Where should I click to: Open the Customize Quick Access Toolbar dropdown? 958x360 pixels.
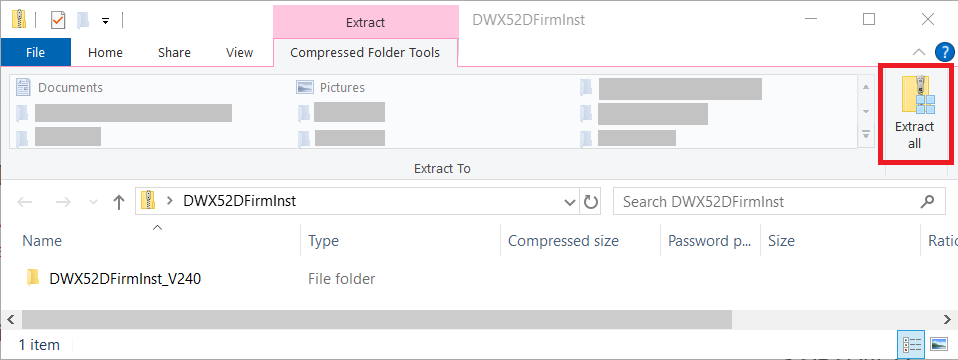(x=105, y=21)
